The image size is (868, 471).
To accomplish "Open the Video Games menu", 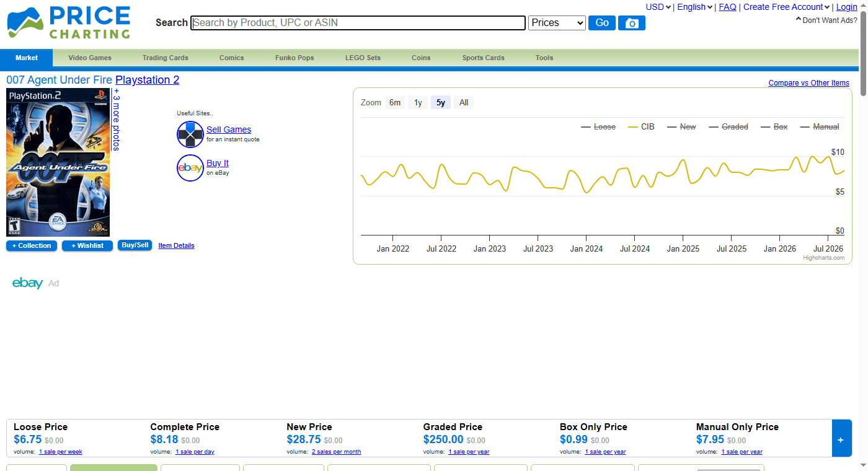I will (90, 58).
